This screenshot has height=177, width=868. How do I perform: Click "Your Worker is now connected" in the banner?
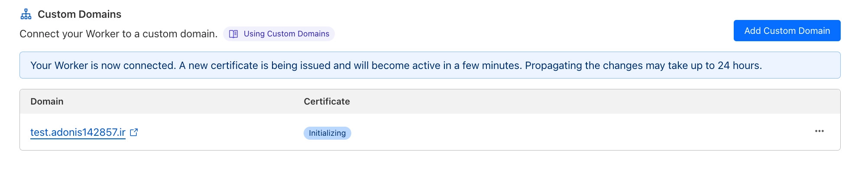pyautogui.click(x=103, y=66)
